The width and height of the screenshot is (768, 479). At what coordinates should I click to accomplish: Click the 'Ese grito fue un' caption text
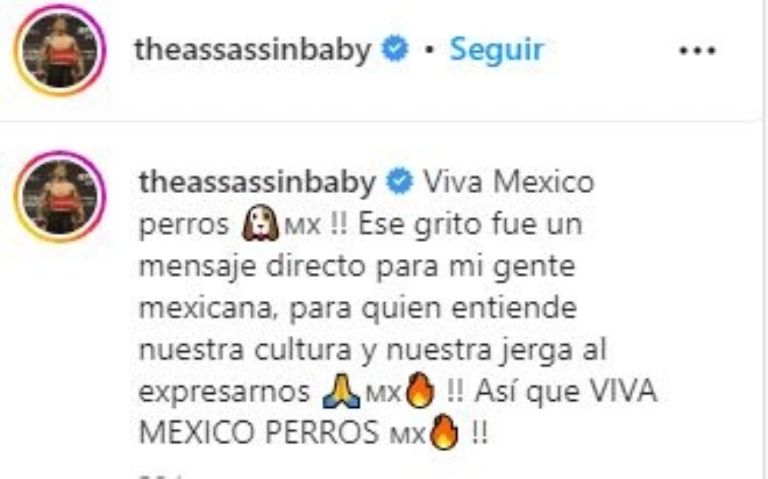point(470,225)
